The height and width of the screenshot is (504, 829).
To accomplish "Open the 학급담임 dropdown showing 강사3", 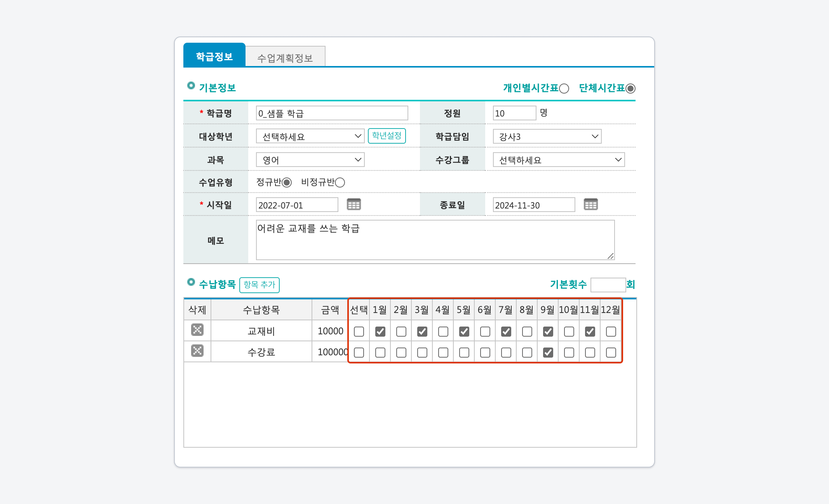I will click(547, 136).
